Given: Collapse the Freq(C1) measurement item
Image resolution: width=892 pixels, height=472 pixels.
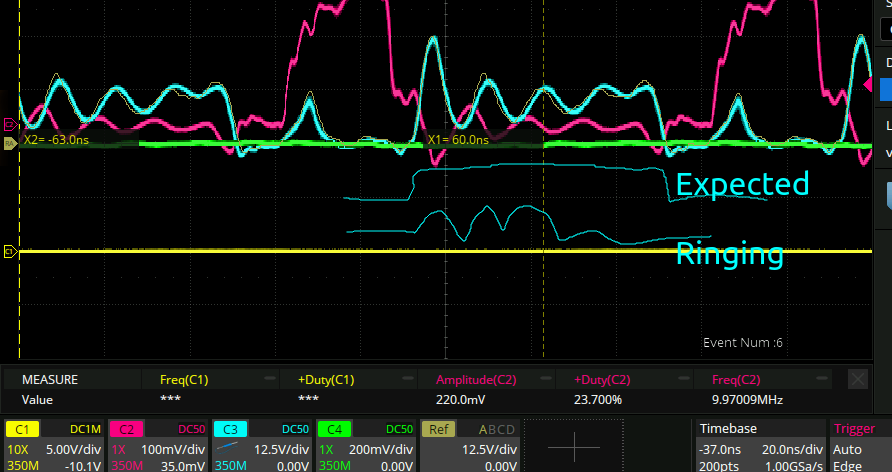Looking at the screenshot, I should pos(268,380).
